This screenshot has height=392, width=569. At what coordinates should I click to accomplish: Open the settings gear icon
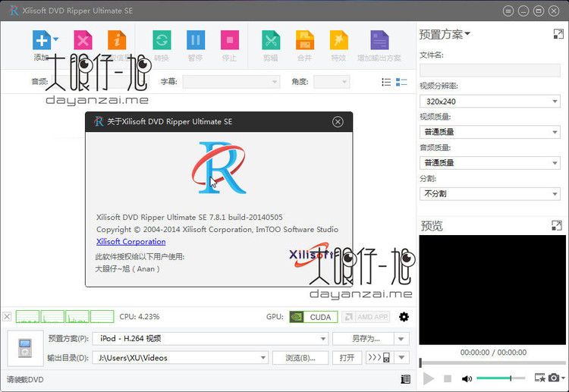point(404,317)
